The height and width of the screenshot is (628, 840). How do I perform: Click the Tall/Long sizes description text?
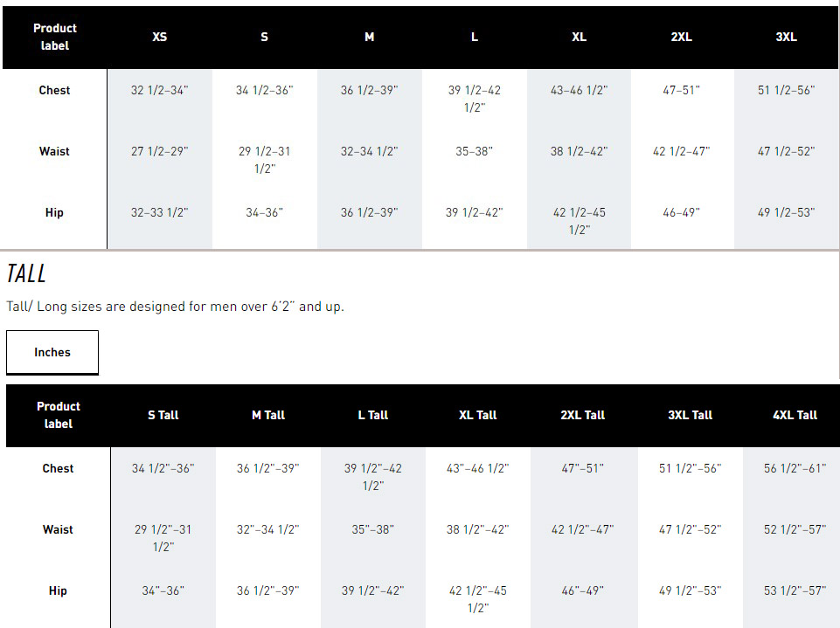pos(175,307)
